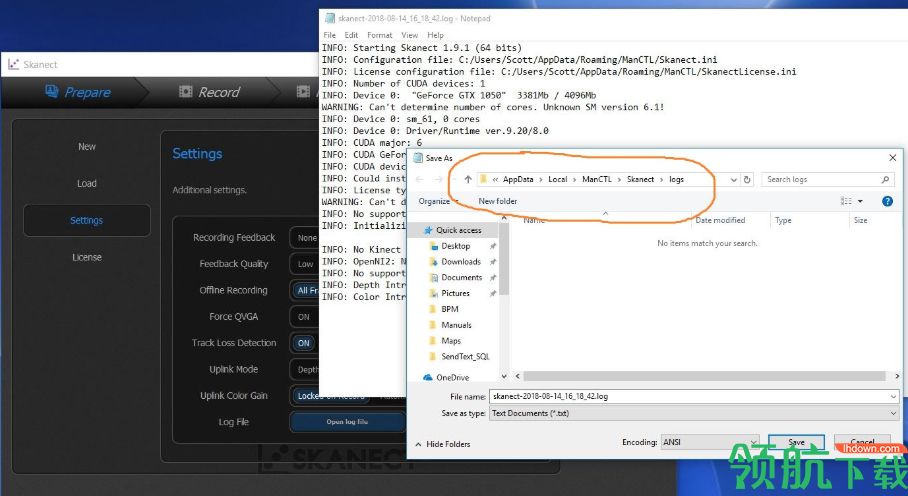Open Documents folder in navigation pane
This screenshot has height=496, width=908.
[462, 277]
